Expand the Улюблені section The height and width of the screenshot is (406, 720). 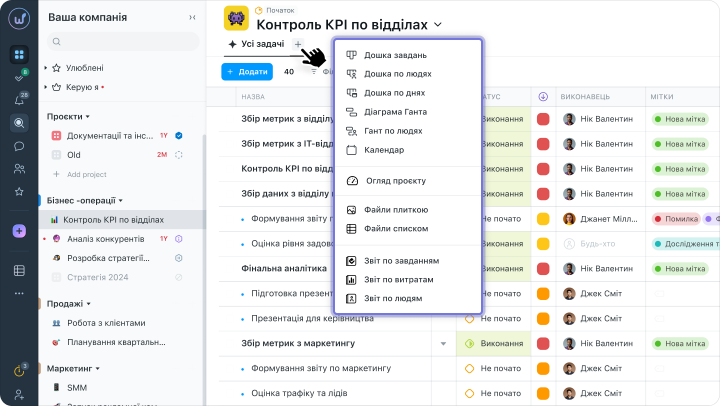[x=56, y=68]
